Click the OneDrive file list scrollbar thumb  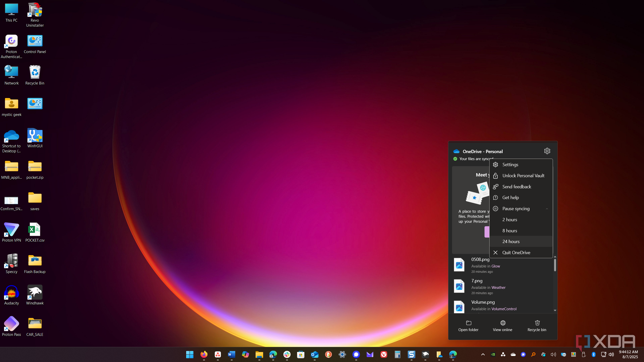pos(555,265)
